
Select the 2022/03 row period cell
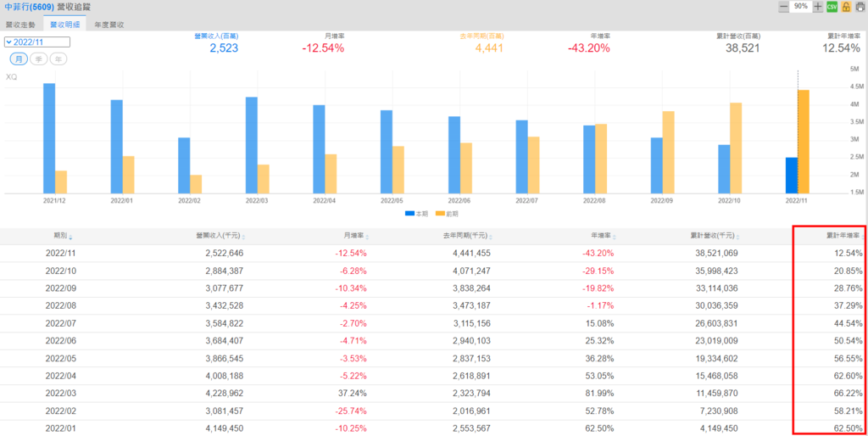coord(60,394)
